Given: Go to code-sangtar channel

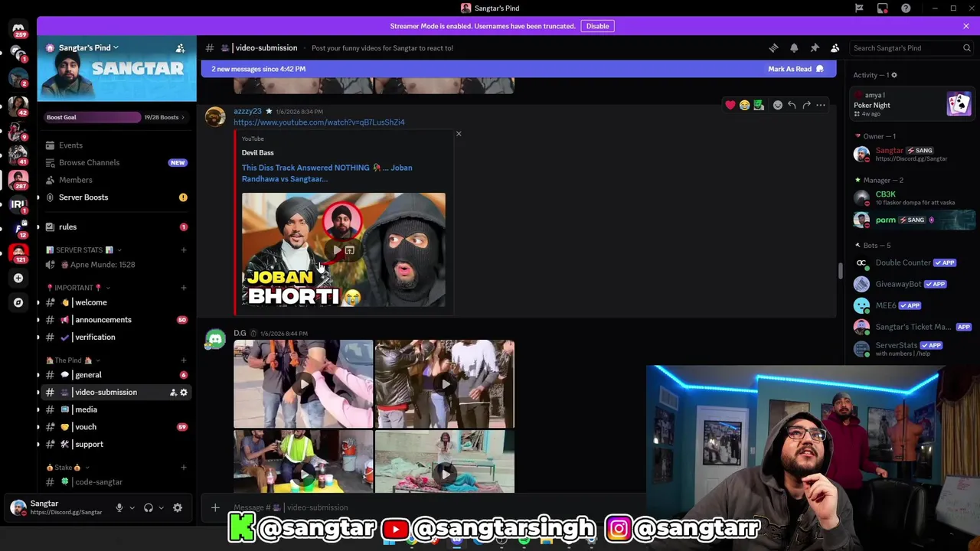Looking at the screenshot, I should point(116,482).
